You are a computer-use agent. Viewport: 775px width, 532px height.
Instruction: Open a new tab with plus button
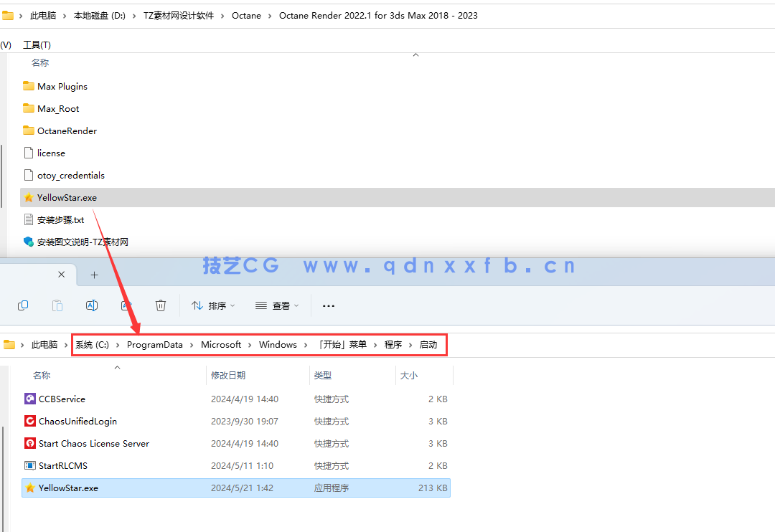(94, 275)
